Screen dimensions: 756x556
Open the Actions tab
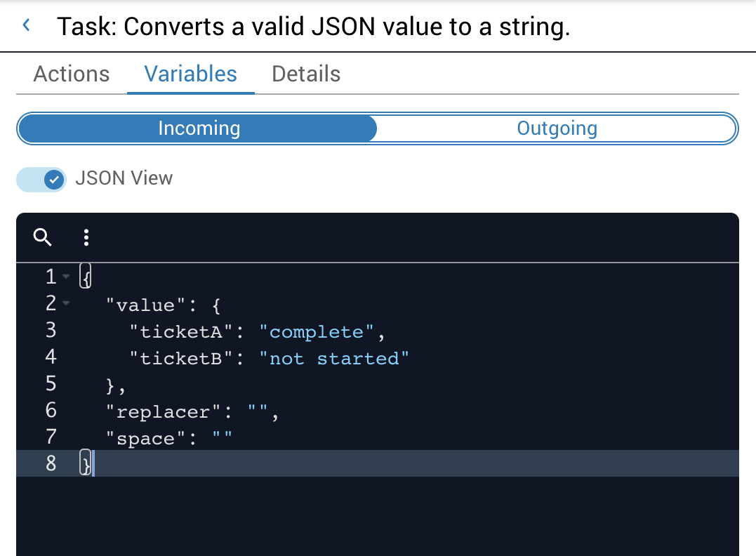(x=72, y=74)
